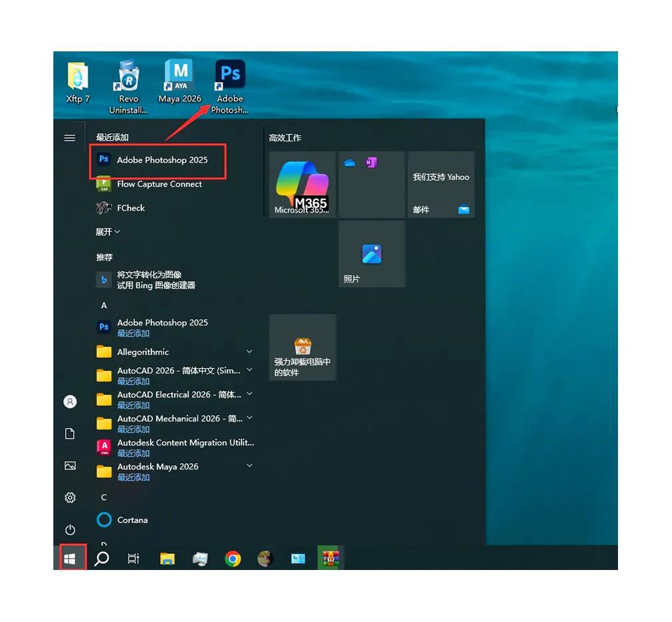Open the user account icon in sidebar
Viewport: 672px width, 622px height.
point(70,401)
